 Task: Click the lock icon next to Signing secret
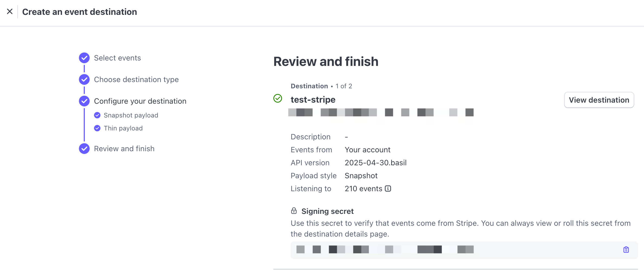tap(294, 211)
